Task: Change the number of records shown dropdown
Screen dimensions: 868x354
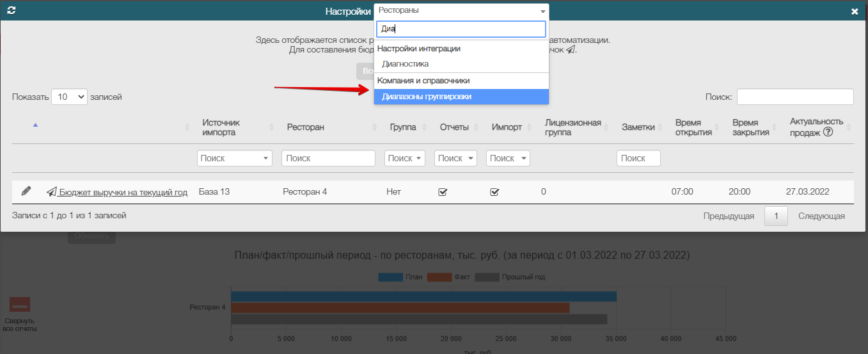Action: [x=69, y=97]
